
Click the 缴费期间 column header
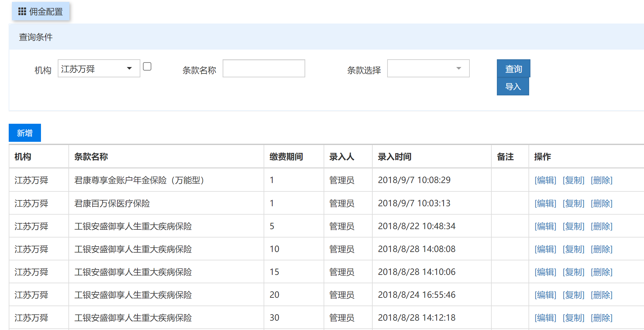tap(286, 157)
